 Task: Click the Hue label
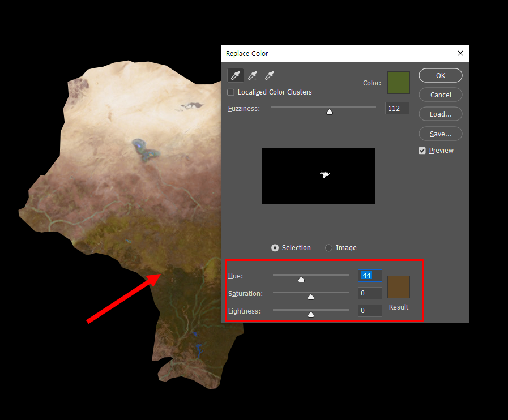point(236,276)
